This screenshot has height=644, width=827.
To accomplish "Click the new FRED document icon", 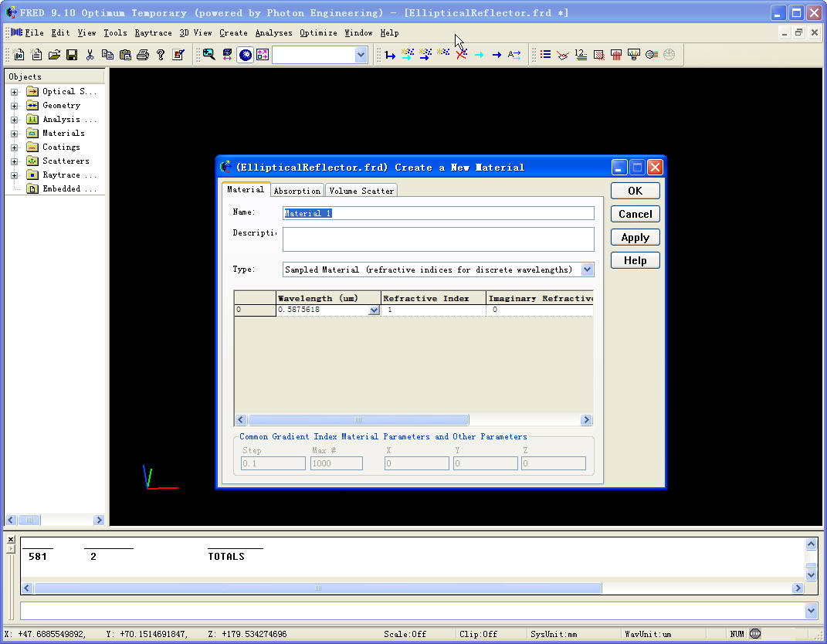I will 19,54.
